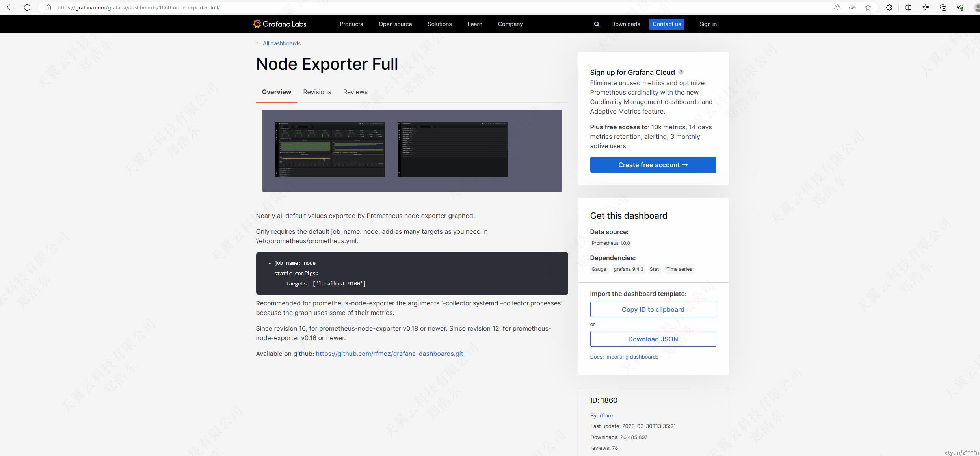Open the rfmoz author link
The image size is (980, 456).
pos(606,415)
